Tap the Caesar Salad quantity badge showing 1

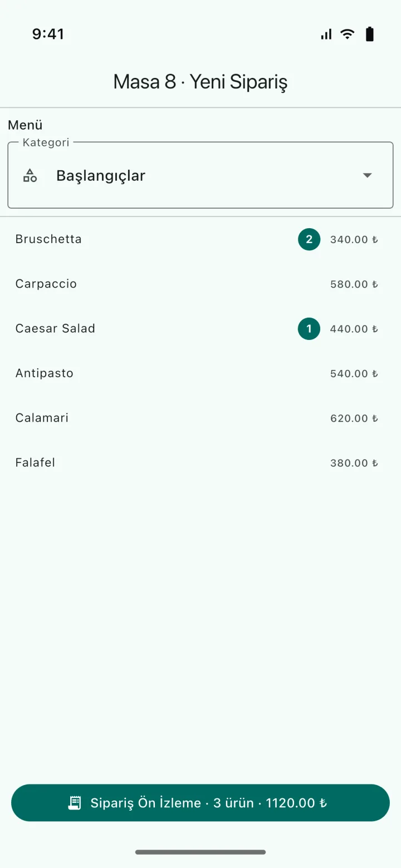pyautogui.click(x=309, y=328)
